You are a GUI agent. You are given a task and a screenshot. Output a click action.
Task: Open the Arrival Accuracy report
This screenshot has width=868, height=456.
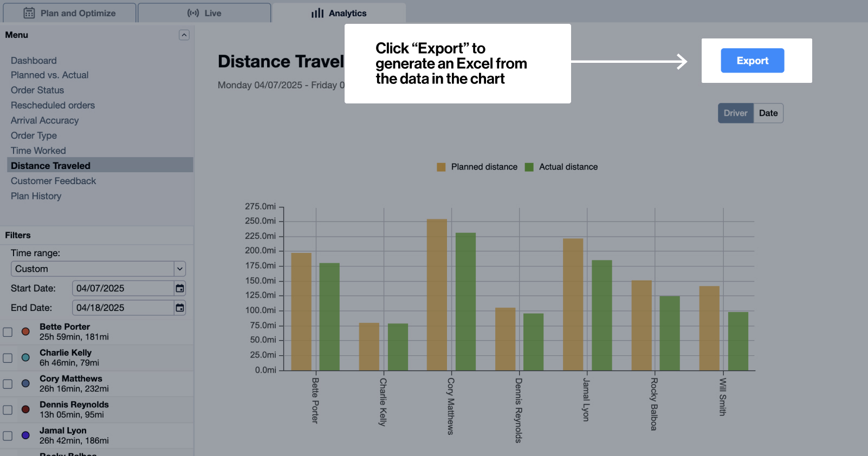point(44,120)
